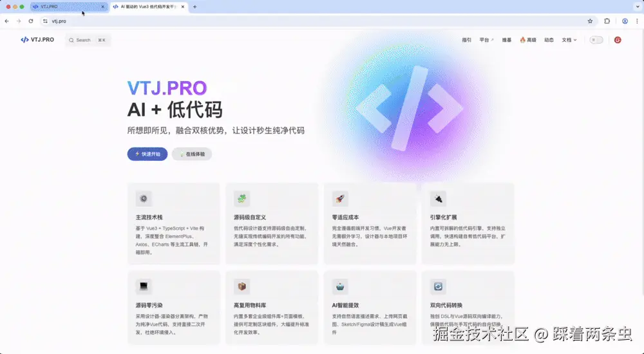Open the 指引 nav link
The width and height of the screenshot is (644, 354).
coord(466,40)
